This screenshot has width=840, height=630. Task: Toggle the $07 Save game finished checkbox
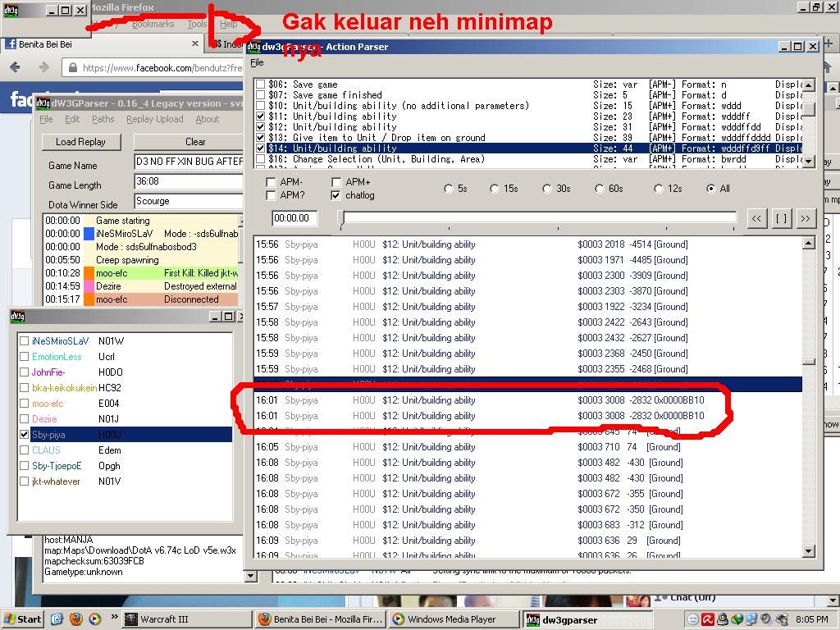pyautogui.click(x=260, y=95)
